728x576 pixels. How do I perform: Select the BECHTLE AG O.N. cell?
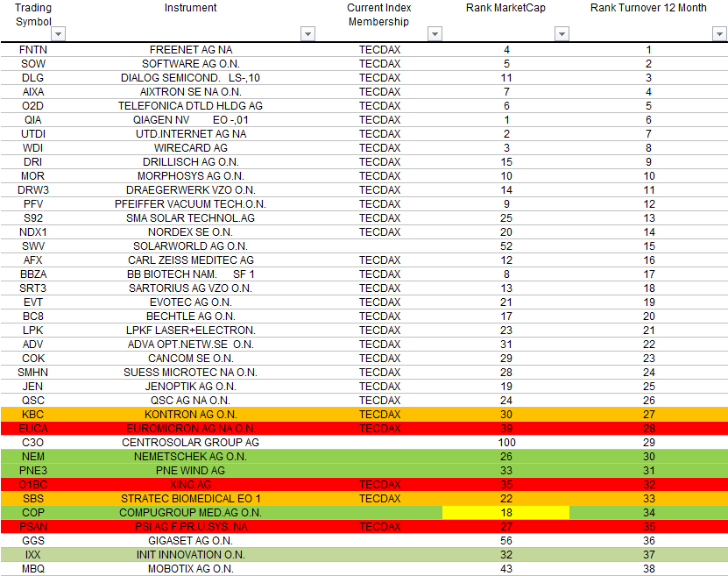point(191,316)
